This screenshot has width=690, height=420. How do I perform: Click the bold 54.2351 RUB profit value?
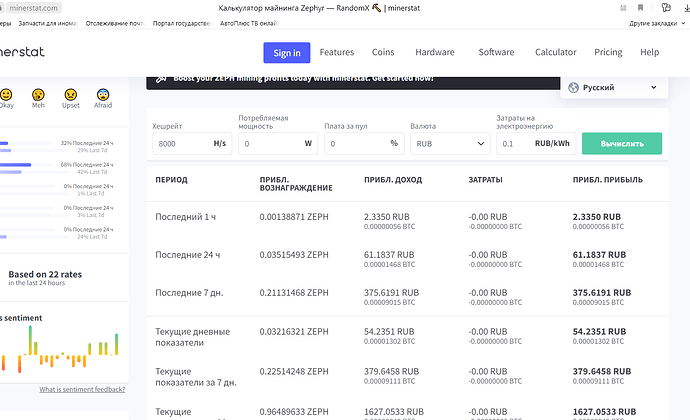599,332
